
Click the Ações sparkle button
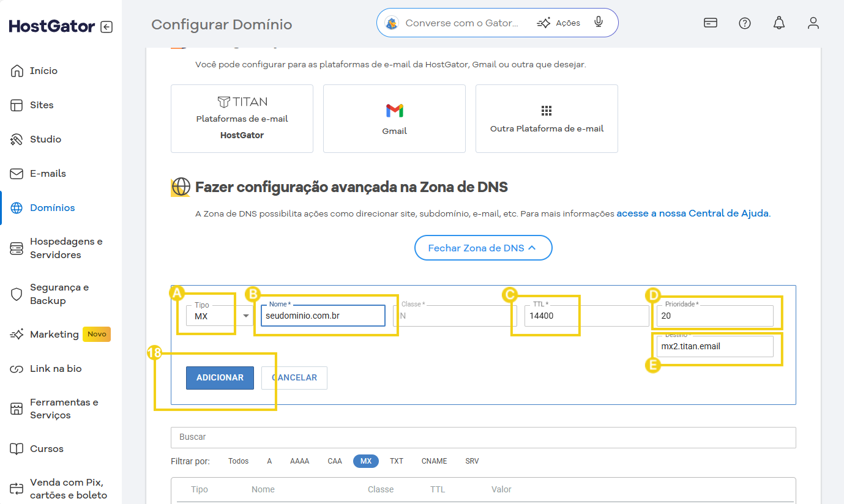(x=558, y=23)
